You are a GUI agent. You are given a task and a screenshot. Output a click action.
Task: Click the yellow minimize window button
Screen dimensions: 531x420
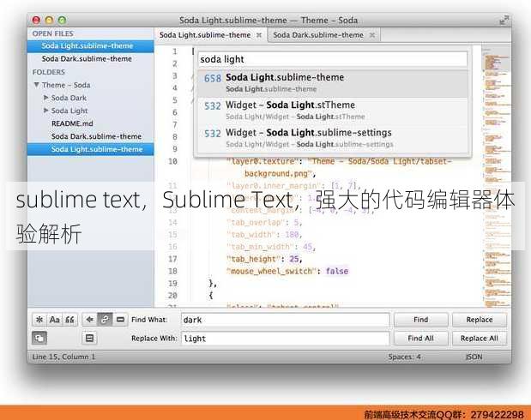pyautogui.click(x=49, y=20)
